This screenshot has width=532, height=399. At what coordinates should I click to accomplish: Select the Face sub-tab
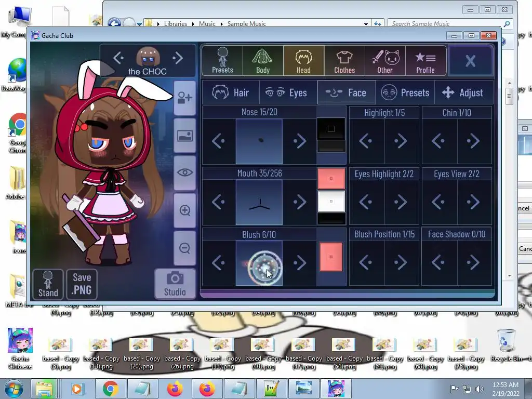(x=347, y=92)
